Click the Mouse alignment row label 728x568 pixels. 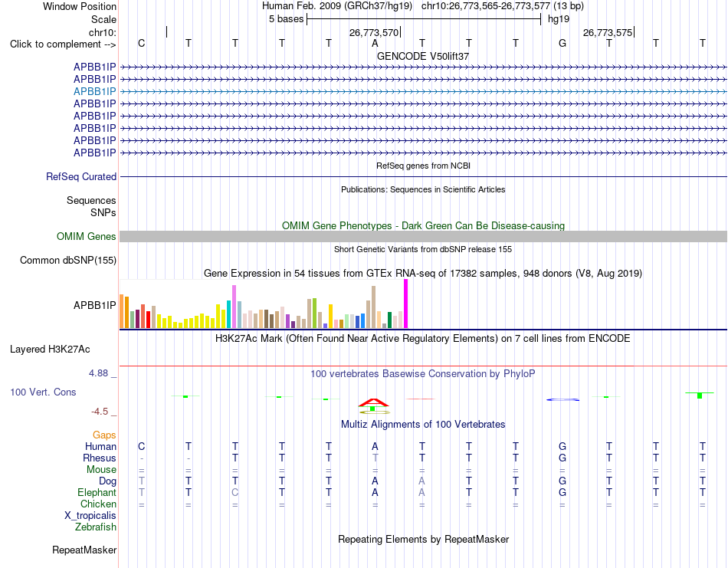(x=101, y=470)
